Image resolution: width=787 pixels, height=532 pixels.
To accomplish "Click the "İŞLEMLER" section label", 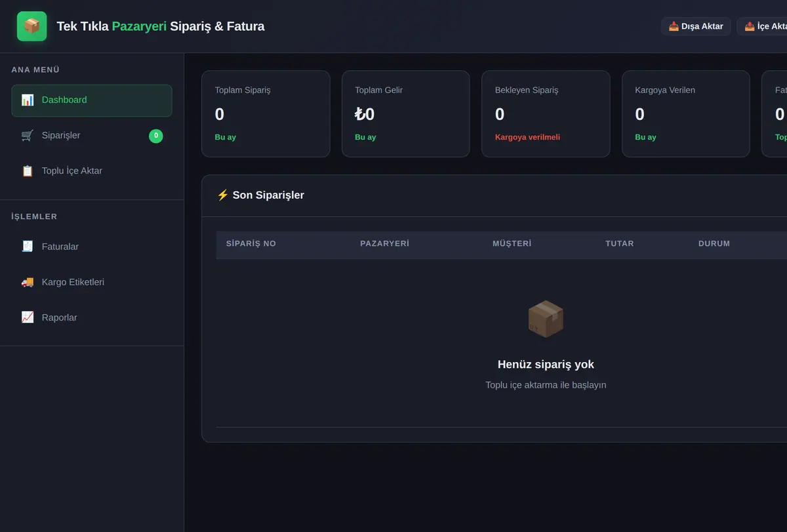I will point(34,216).
